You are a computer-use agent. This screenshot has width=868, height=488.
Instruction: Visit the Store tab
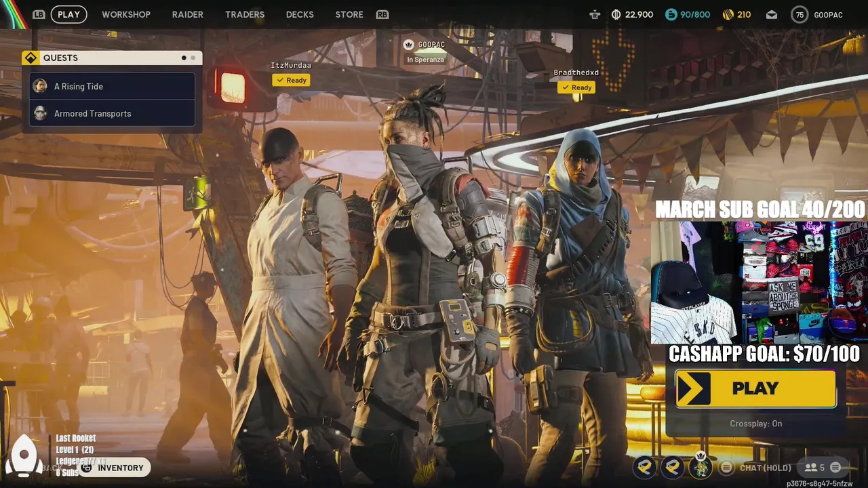point(349,14)
